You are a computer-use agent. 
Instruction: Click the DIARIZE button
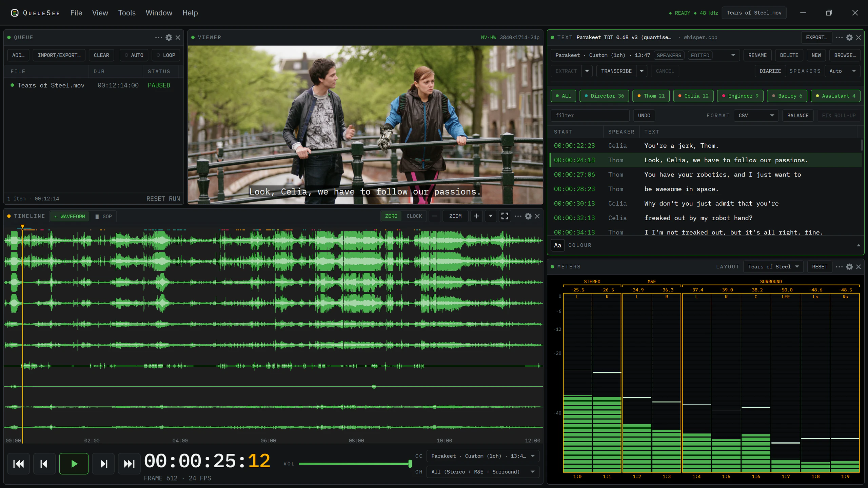pyautogui.click(x=770, y=71)
